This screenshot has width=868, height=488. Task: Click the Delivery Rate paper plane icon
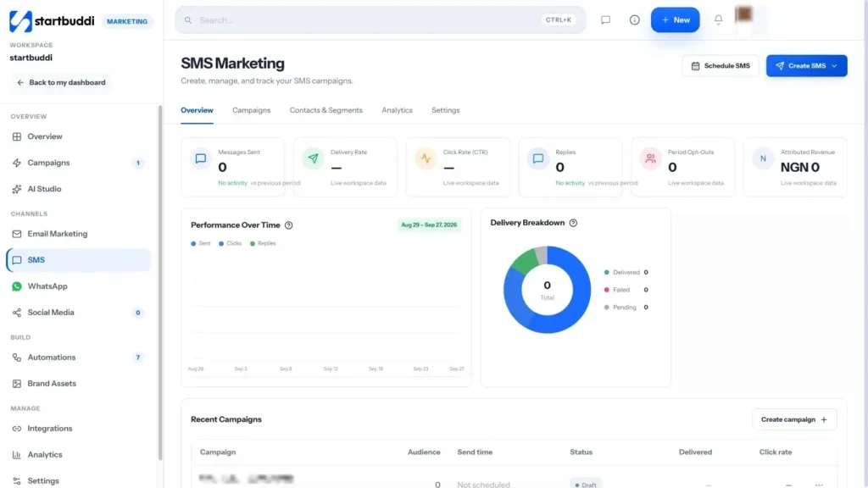pyautogui.click(x=314, y=158)
